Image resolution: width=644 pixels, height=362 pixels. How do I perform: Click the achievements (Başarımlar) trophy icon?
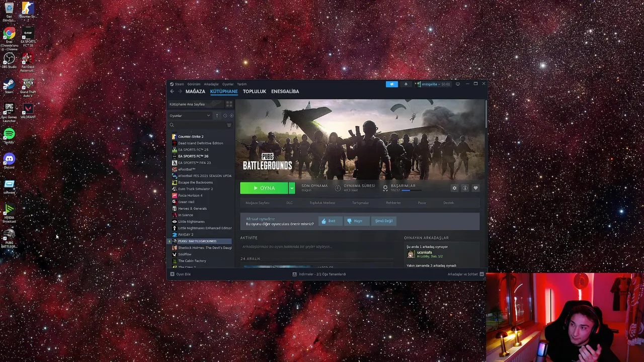point(385,188)
